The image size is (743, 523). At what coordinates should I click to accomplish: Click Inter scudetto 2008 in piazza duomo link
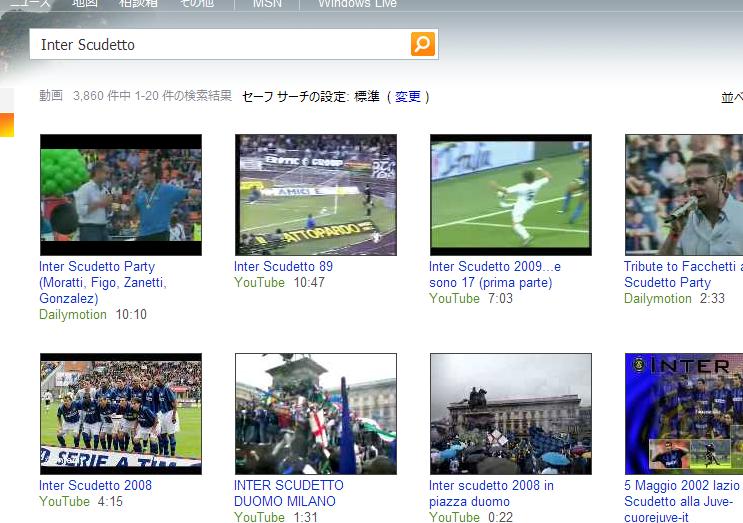click(491, 493)
